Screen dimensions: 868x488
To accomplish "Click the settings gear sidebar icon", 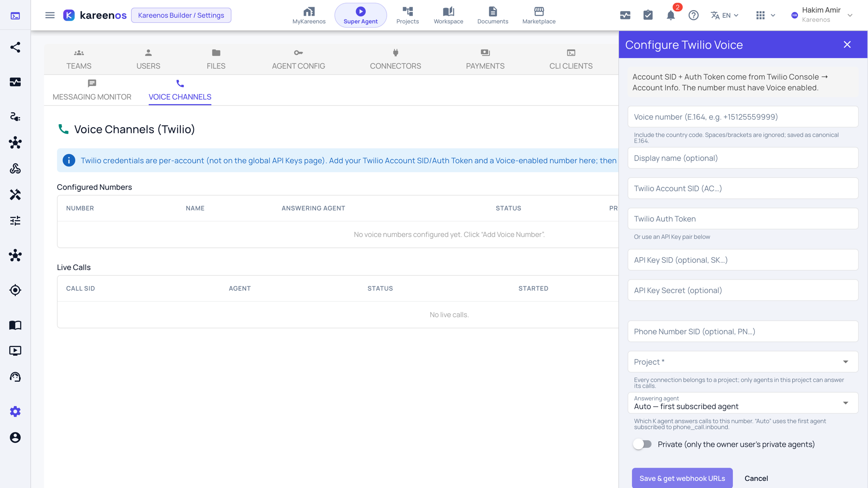I will pos(15,411).
